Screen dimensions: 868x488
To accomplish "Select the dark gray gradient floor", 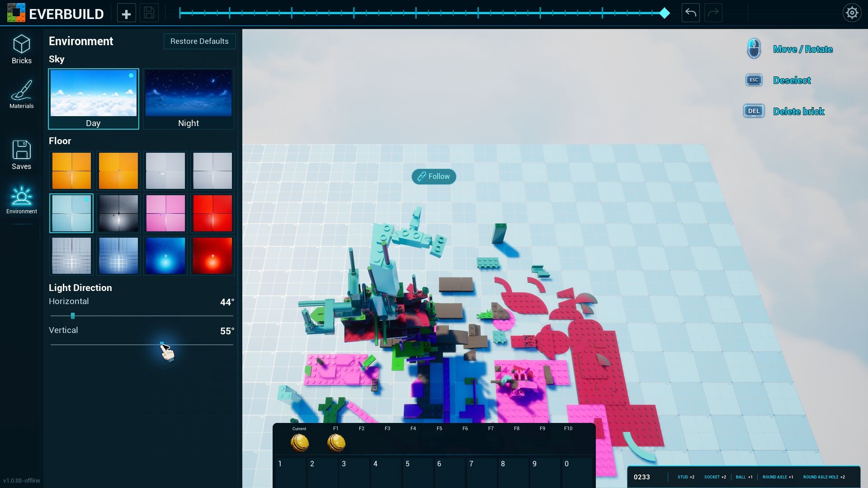I will pyautogui.click(x=118, y=213).
